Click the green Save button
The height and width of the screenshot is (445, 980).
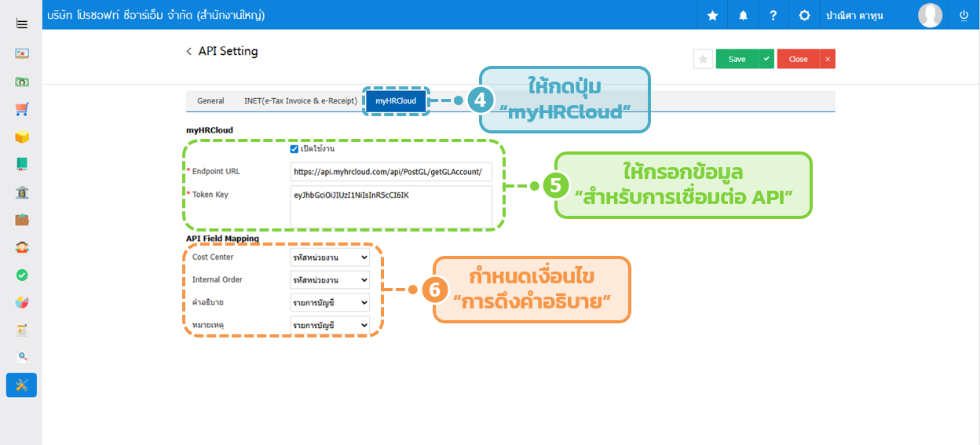pyautogui.click(x=737, y=59)
